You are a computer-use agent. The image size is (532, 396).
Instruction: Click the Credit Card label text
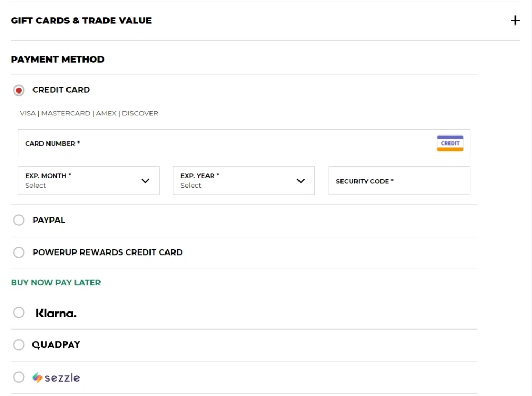pos(61,90)
